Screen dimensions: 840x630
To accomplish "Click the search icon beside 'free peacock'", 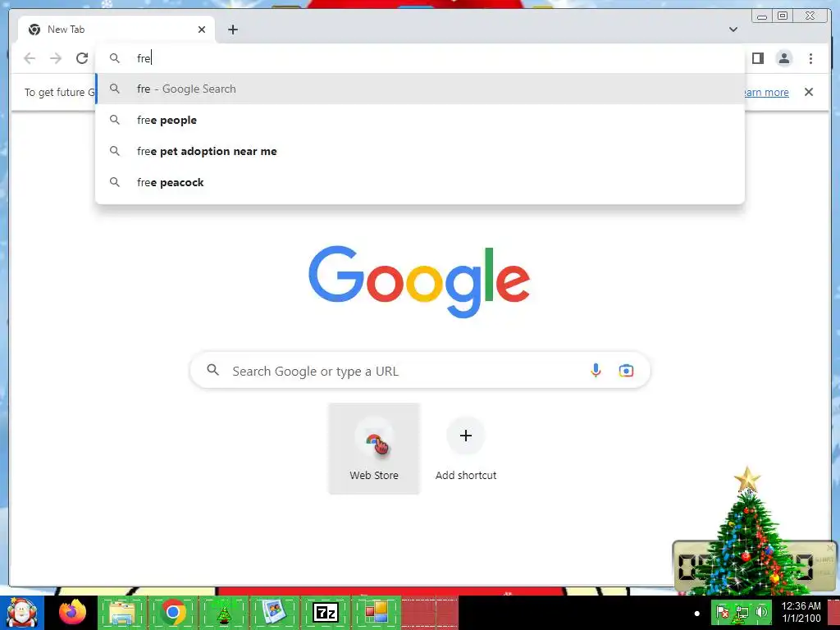I will pyautogui.click(x=115, y=182).
